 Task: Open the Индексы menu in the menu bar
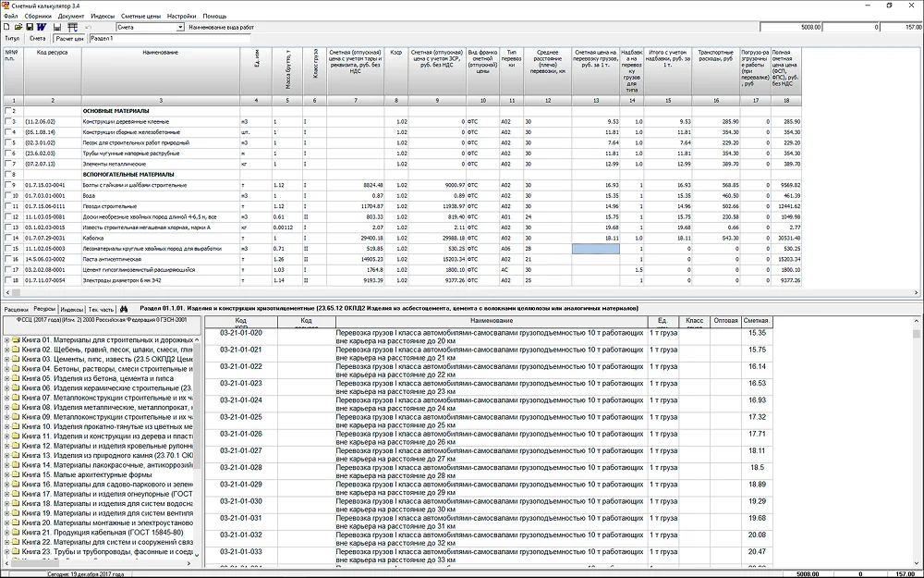click(103, 16)
